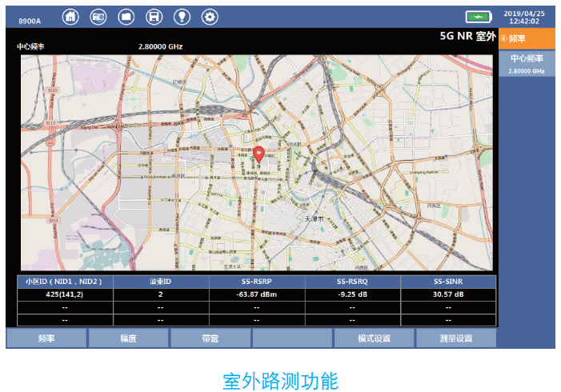561x392 pixels.
Task: Open the settings gear icon
Action: (x=210, y=17)
